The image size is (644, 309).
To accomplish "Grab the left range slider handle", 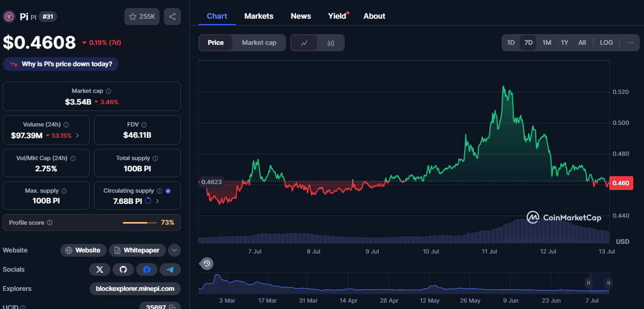I will click(x=589, y=283).
